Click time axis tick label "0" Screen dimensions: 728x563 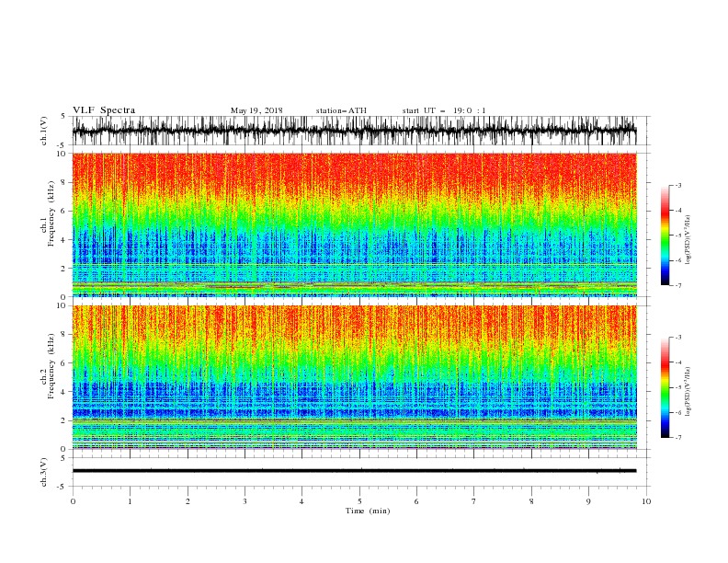pyautogui.click(x=73, y=501)
